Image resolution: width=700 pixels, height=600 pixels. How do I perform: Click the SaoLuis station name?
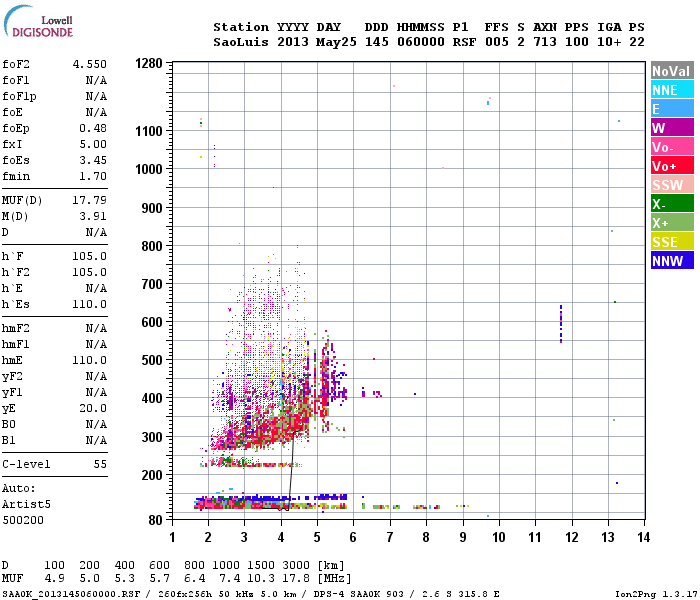tap(241, 42)
